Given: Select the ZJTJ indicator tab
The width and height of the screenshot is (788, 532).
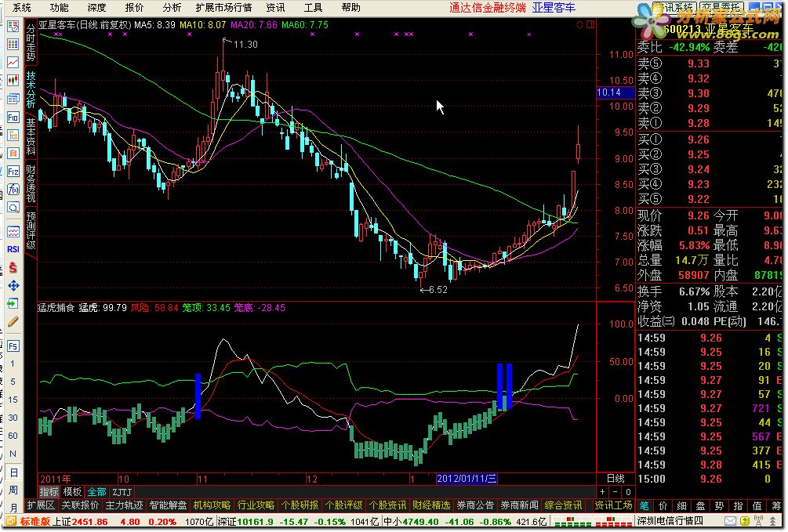Looking at the screenshot, I should coord(122,492).
